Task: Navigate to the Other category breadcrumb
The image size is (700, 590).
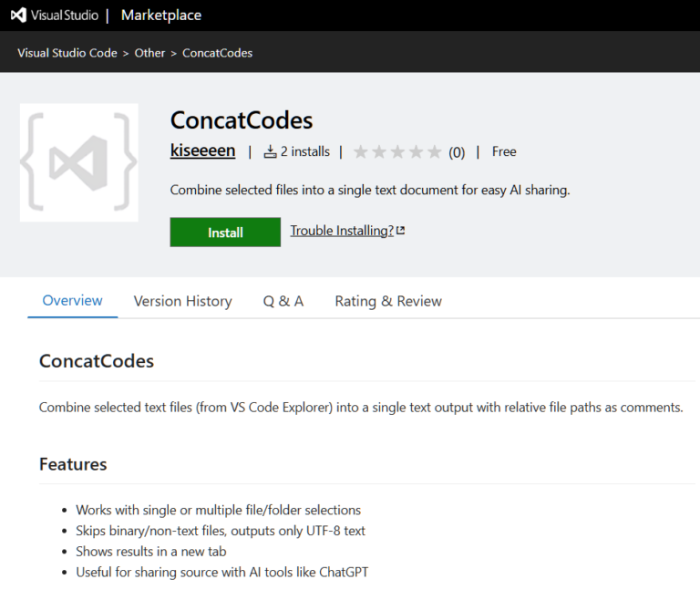Action: [x=149, y=53]
